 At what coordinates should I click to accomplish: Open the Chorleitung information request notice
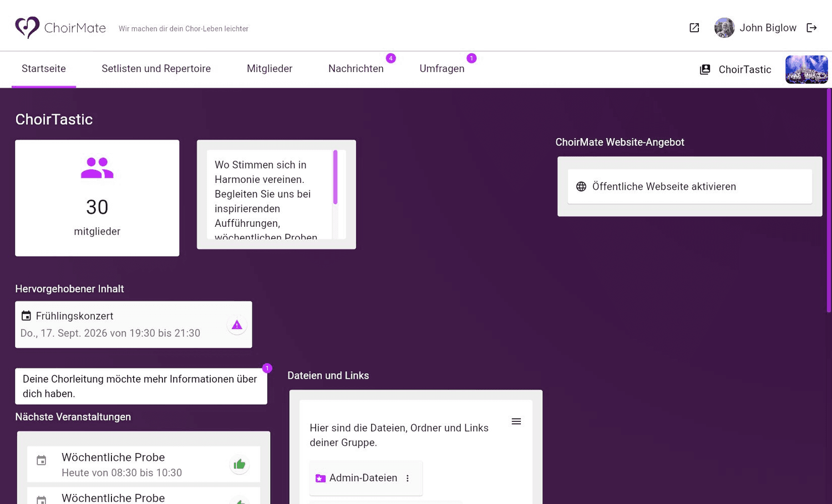[141, 386]
